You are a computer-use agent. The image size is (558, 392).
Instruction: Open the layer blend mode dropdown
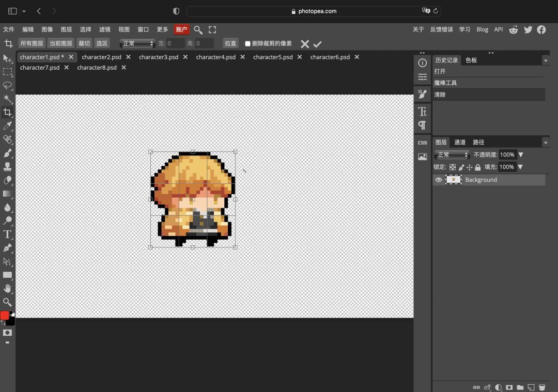[x=452, y=155]
